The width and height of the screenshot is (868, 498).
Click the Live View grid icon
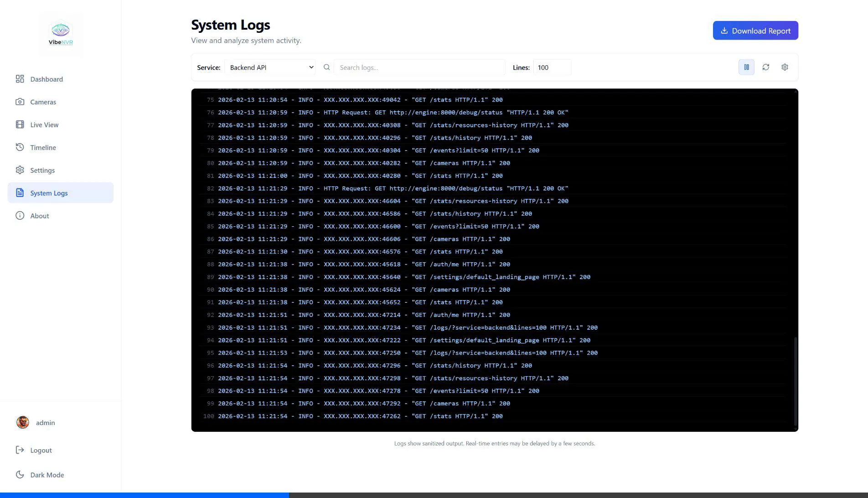(x=20, y=124)
